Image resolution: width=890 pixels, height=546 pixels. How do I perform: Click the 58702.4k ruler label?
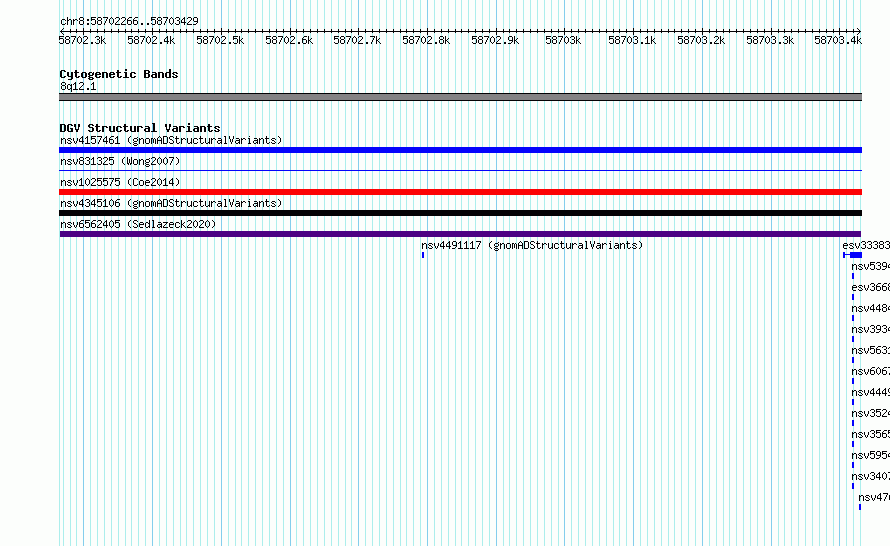151,40
